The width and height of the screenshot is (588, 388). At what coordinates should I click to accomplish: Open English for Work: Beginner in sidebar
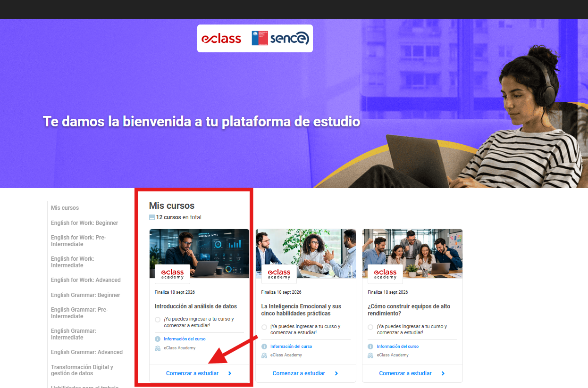(84, 223)
